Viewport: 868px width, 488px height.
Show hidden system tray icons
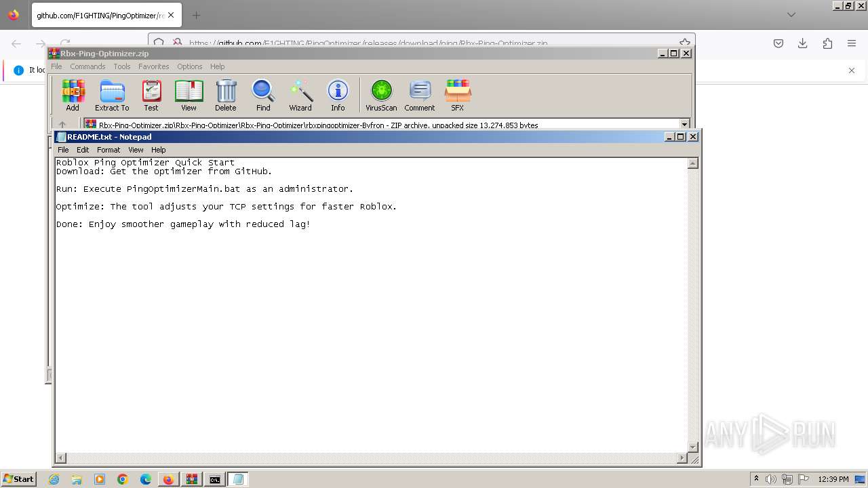(x=756, y=479)
